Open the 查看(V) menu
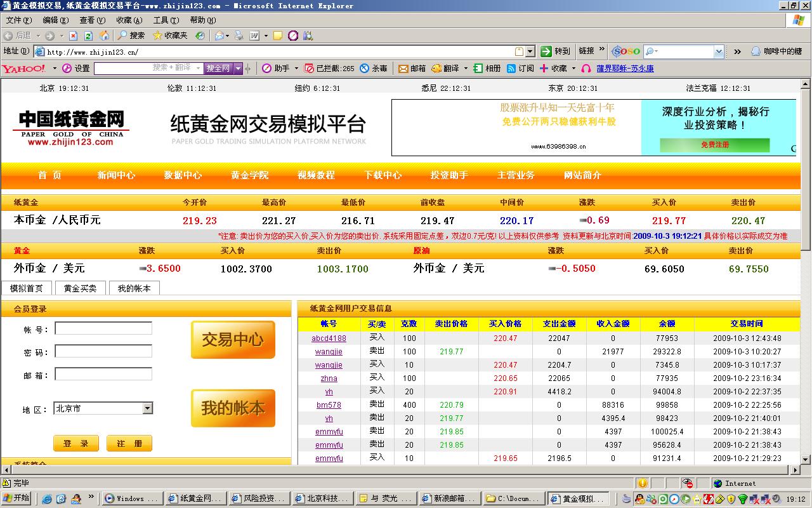The image size is (812, 508). (x=92, y=20)
